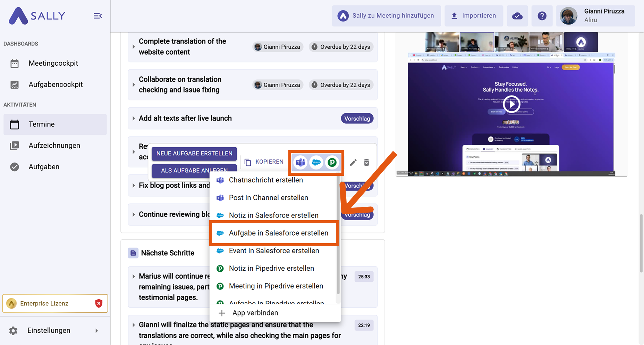
Task: Open Gianni Piruzza profile menu
Action: coord(595,16)
